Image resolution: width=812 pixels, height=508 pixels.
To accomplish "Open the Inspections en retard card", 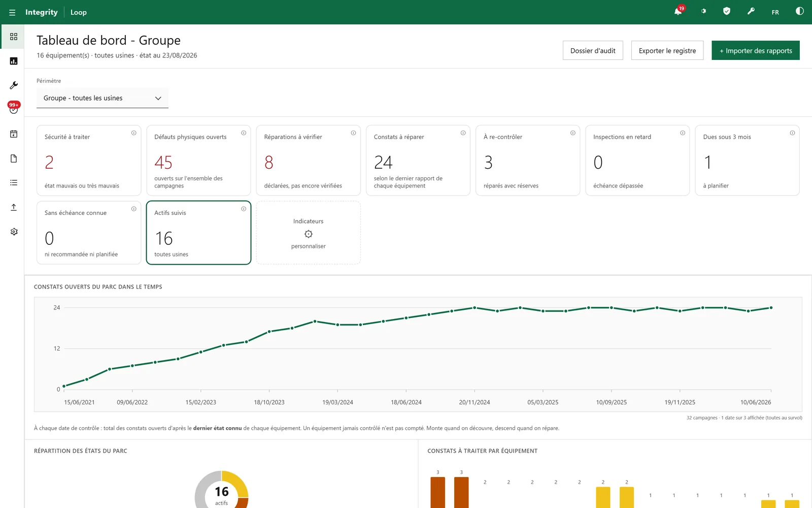I will click(x=637, y=161).
